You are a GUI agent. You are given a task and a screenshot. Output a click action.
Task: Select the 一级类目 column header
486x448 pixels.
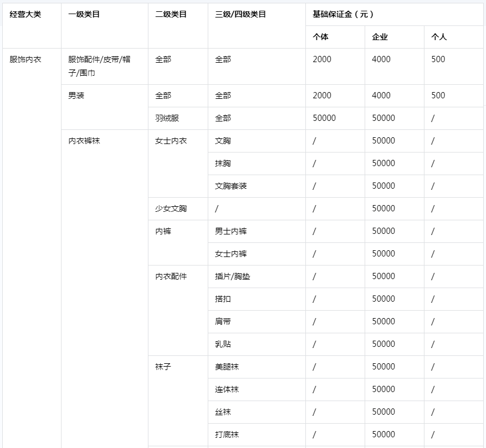point(84,14)
